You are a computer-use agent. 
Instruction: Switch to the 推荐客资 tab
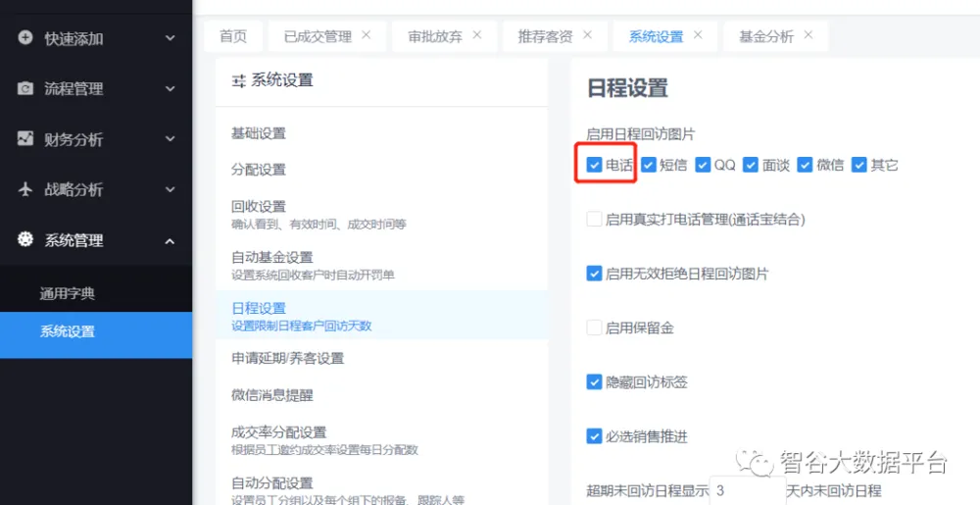(x=545, y=36)
